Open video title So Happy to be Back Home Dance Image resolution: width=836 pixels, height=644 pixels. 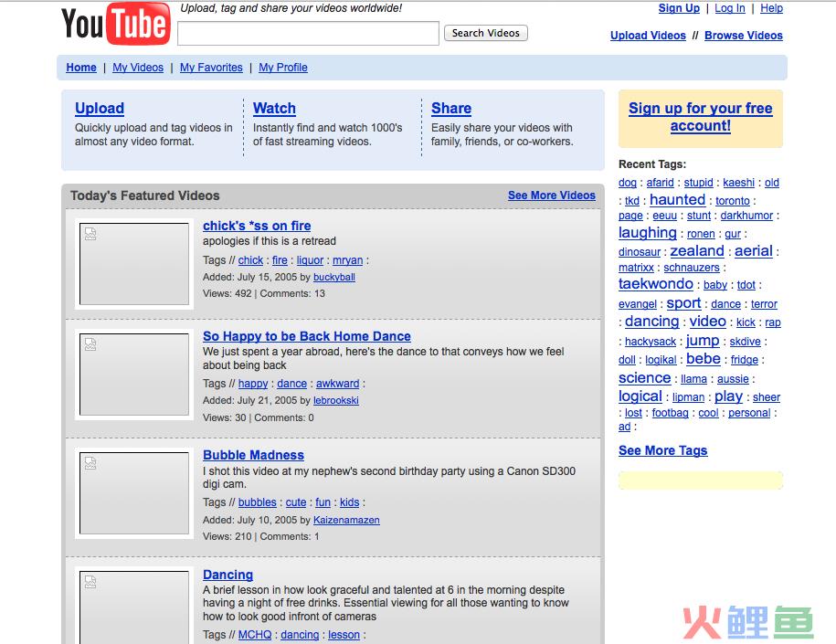(x=307, y=336)
